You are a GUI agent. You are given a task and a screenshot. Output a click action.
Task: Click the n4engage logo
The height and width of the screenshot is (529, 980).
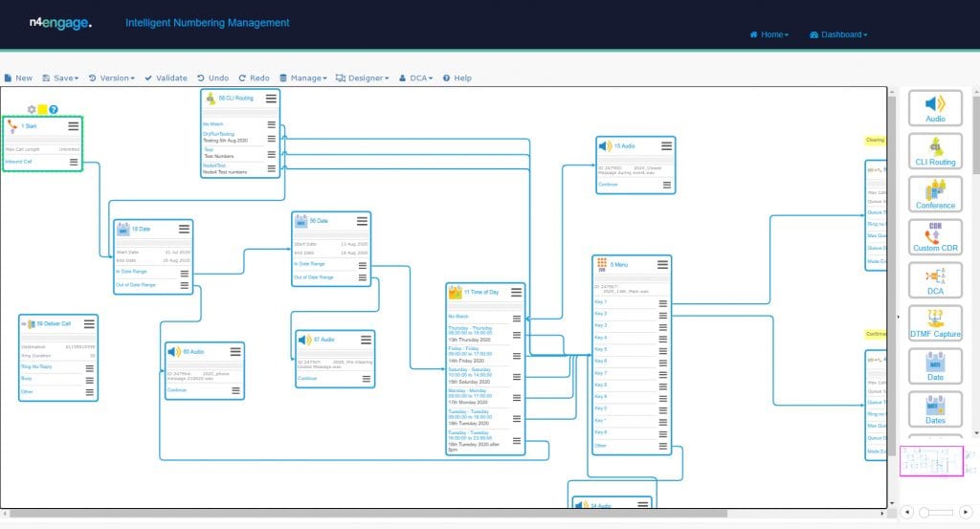point(60,23)
